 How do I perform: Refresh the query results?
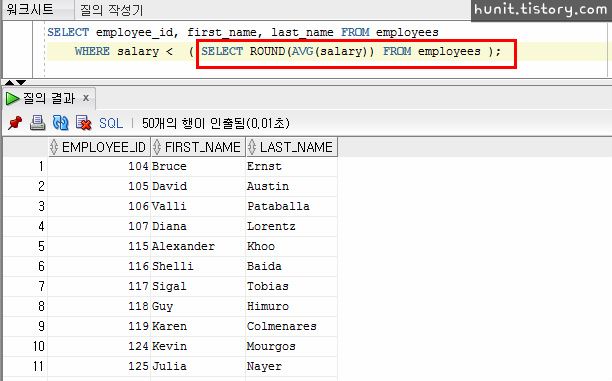click(x=60, y=123)
